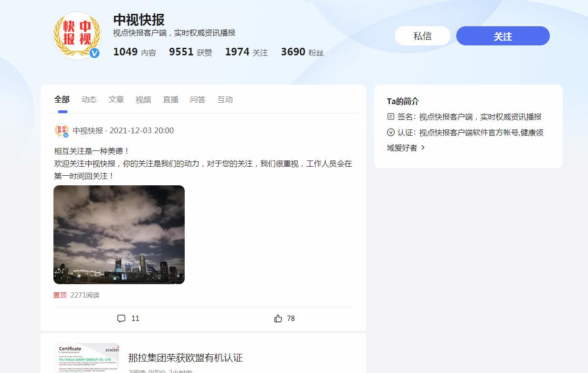Open the certificate thumbnail of 那拉集团 article
This screenshot has width=588, height=373.
[86, 358]
